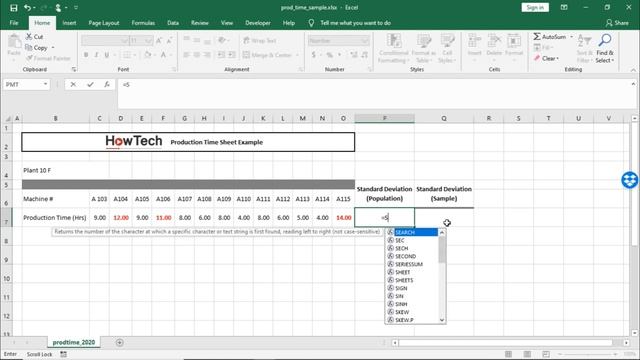Click the Cut scissors icon

click(29, 37)
